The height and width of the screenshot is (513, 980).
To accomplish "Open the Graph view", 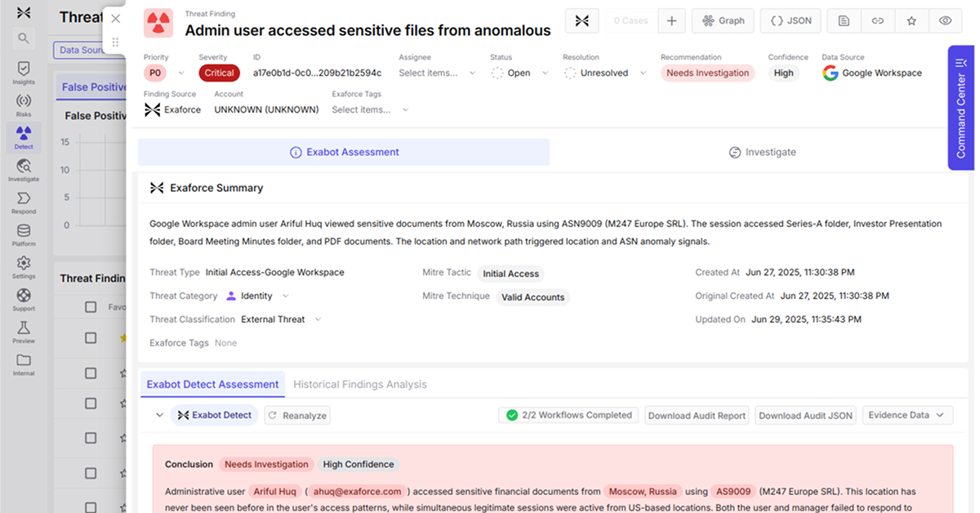I will tap(723, 20).
